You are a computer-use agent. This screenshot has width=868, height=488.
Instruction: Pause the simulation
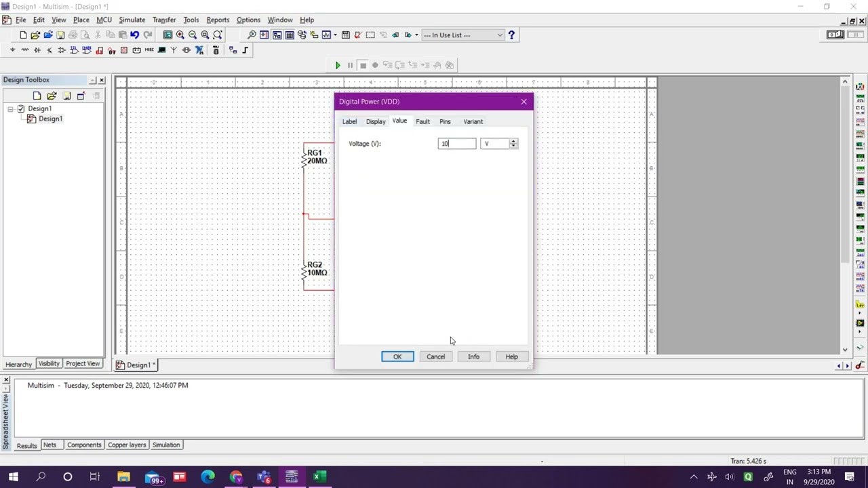(x=350, y=65)
